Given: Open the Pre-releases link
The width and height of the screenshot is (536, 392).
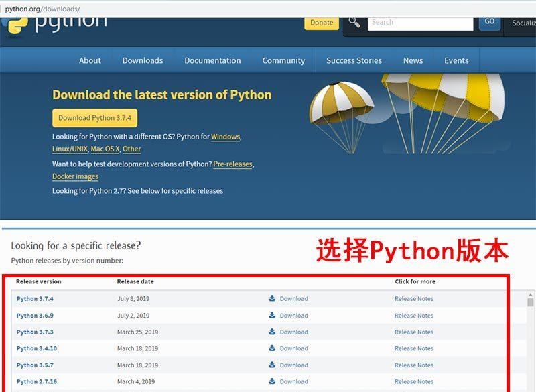Looking at the screenshot, I should coord(232,164).
